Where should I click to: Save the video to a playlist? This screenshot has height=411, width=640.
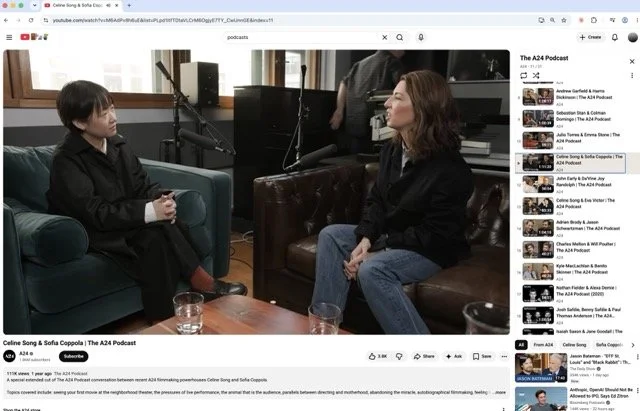(482, 356)
